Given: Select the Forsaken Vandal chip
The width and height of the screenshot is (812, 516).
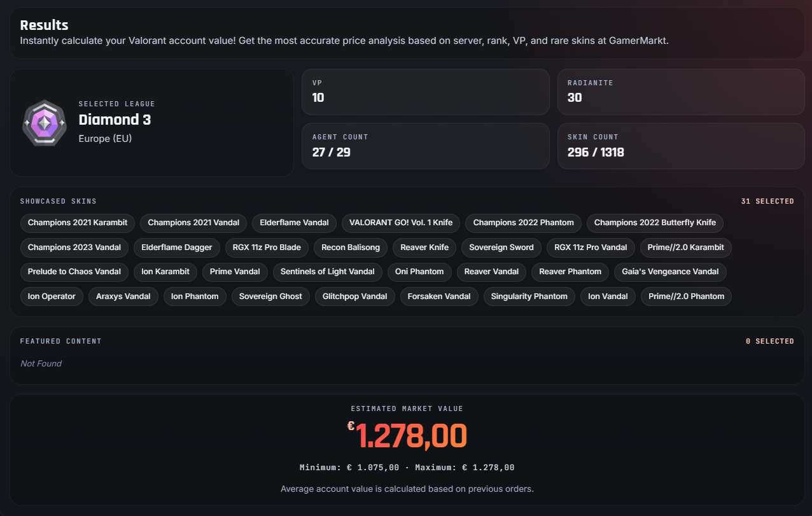Looking at the screenshot, I should coord(439,296).
